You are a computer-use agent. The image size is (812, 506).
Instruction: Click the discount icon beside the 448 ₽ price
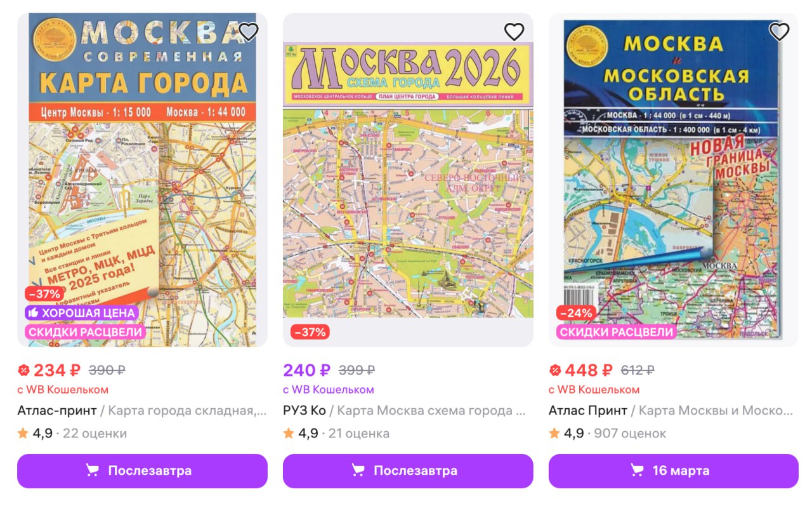point(555,370)
